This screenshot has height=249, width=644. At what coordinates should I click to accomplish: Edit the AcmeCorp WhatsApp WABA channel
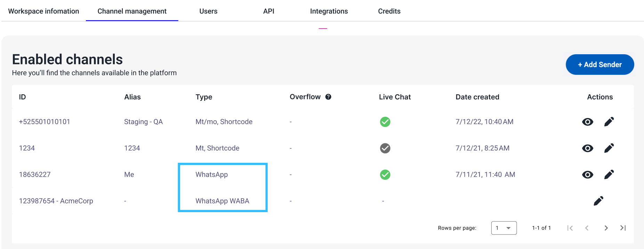(598, 201)
